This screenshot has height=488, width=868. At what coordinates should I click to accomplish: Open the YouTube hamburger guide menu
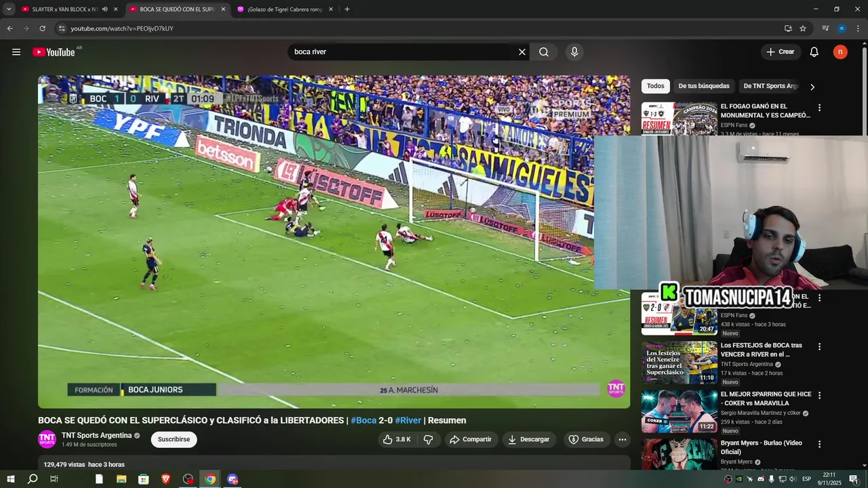click(x=16, y=52)
